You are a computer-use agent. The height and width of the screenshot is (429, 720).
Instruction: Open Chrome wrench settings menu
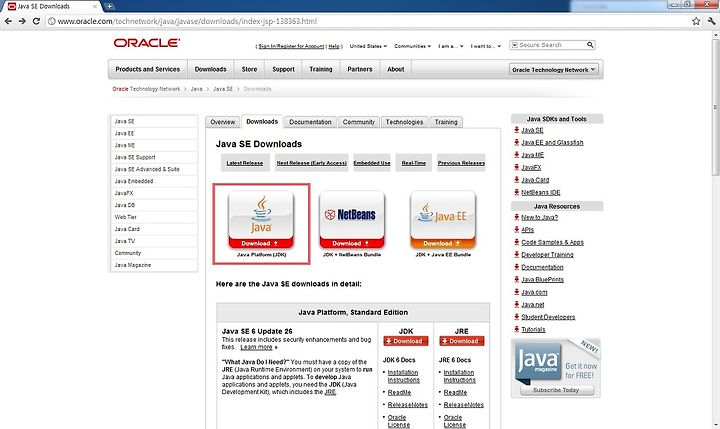[x=712, y=21]
